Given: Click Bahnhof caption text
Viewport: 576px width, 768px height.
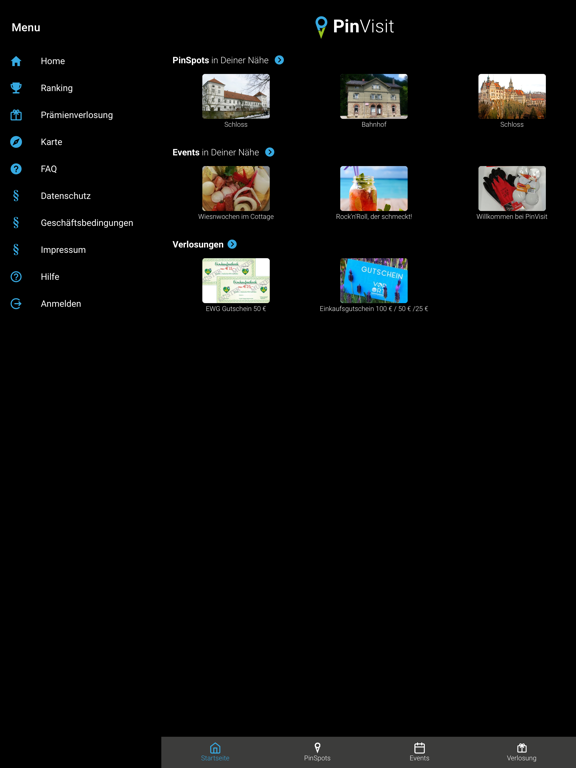Looking at the screenshot, I should point(374,124).
